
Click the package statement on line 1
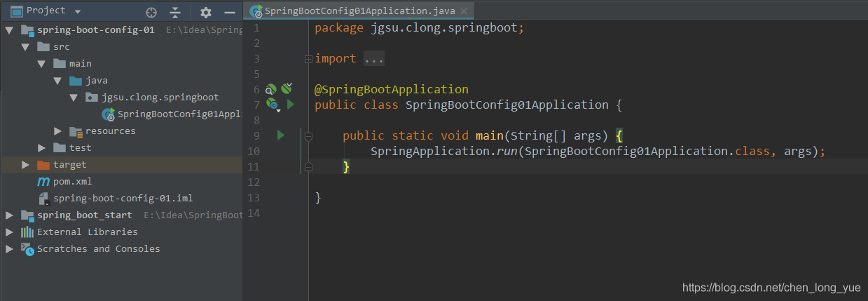pos(420,28)
